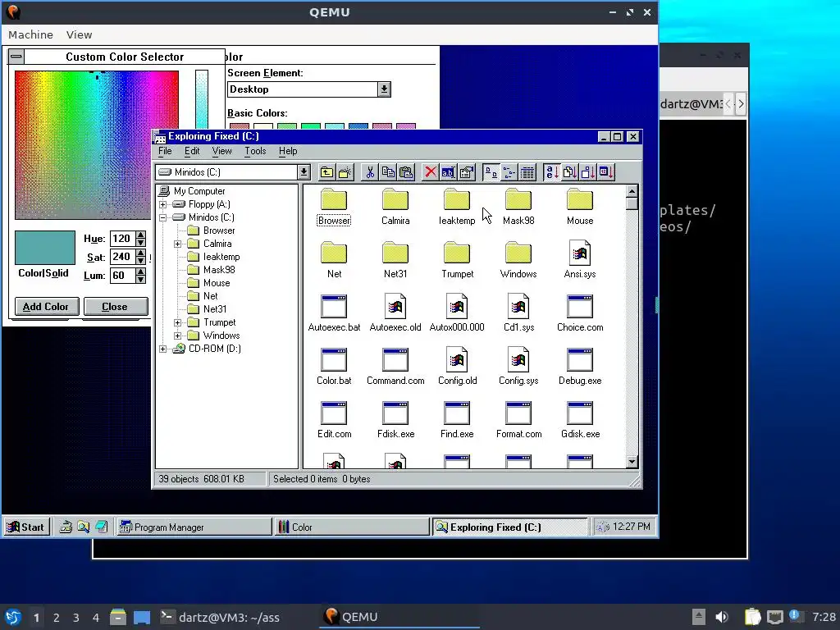This screenshot has width=840, height=630.
Task: Decrease Sat value with down arrow
Action: (140, 261)
